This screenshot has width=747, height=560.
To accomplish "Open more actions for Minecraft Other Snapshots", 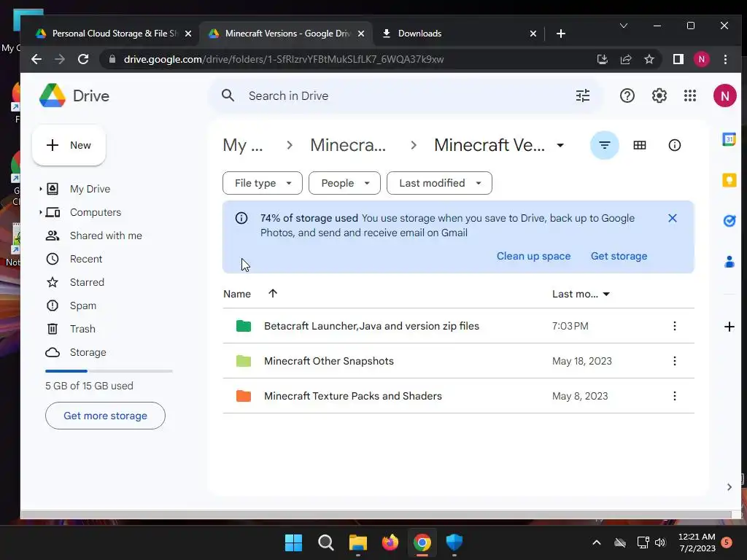I will pyautogui.click(x=674, y=361).
